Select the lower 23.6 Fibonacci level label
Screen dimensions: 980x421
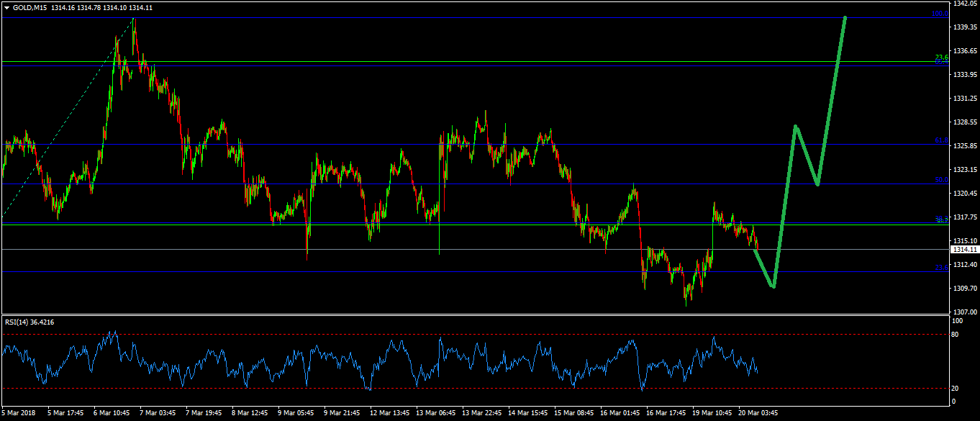pos(940,268)
